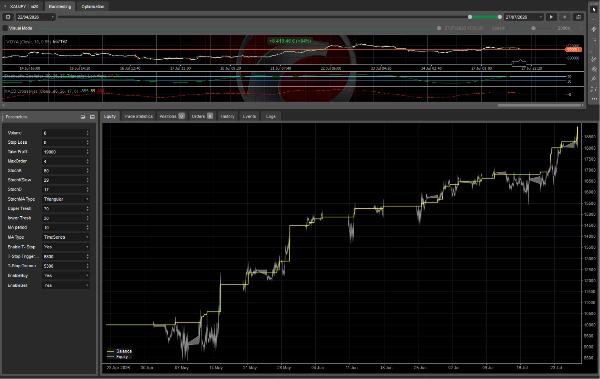600x379 pixels.
Task: Select the pencil tool in chart toolbar
Action: point(594,79)
